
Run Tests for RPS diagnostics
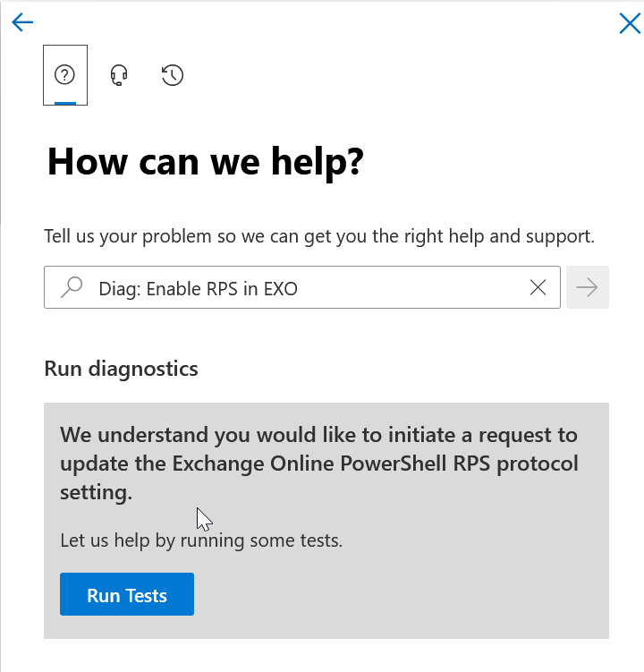coord(127,594)
